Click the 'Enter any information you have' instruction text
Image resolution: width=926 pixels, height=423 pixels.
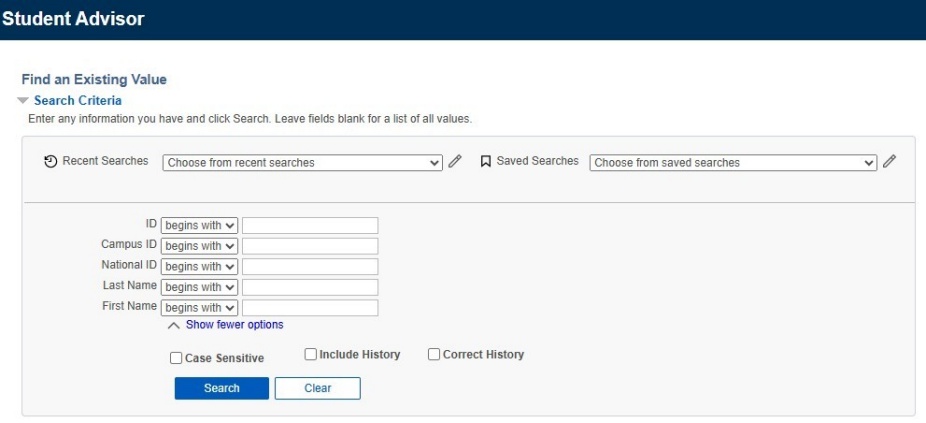click(250, 119)
